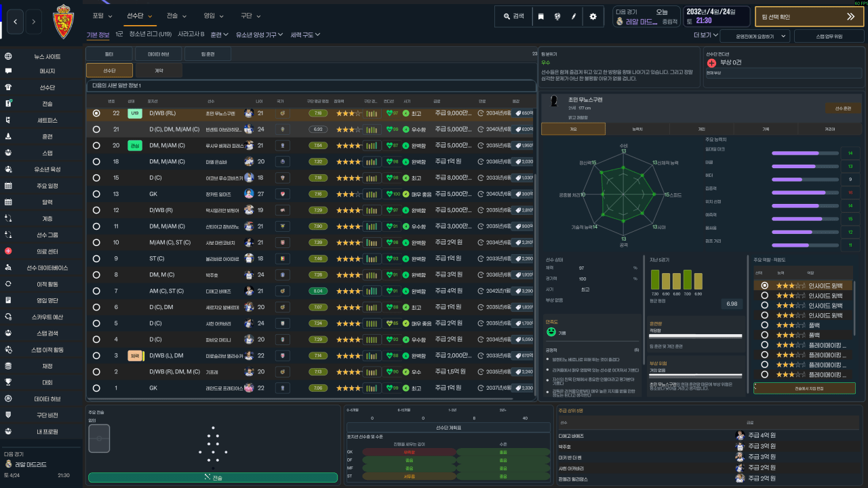Click the 검색 search field
This screenshot has width=868, height=488.
[x=513, y=16]
